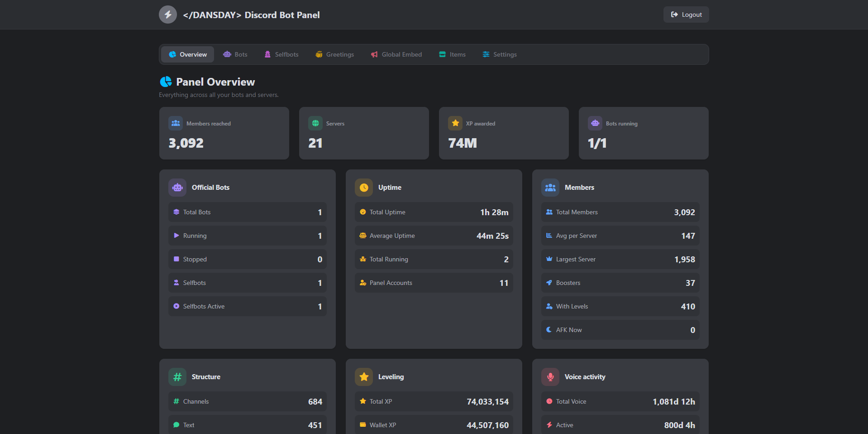The image size is (868, 434).
Task: Click the Uptime clock icon
Action: (364, 188)
